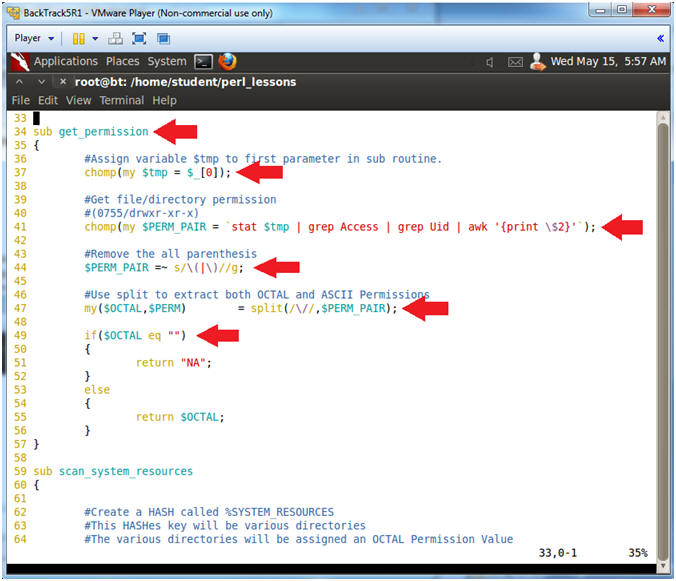Close the terminal window with the x button
676x581 pixels.
(x=63, y=81)
